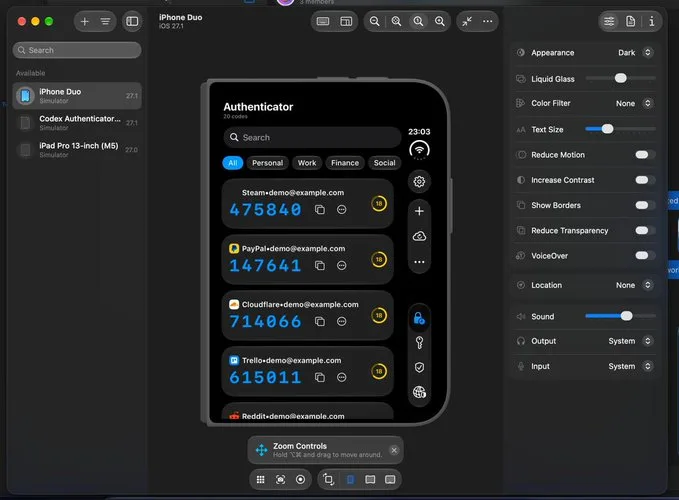Open Authenticator settings gear icon
679x500 pixels.
click(x=419, y=181)
